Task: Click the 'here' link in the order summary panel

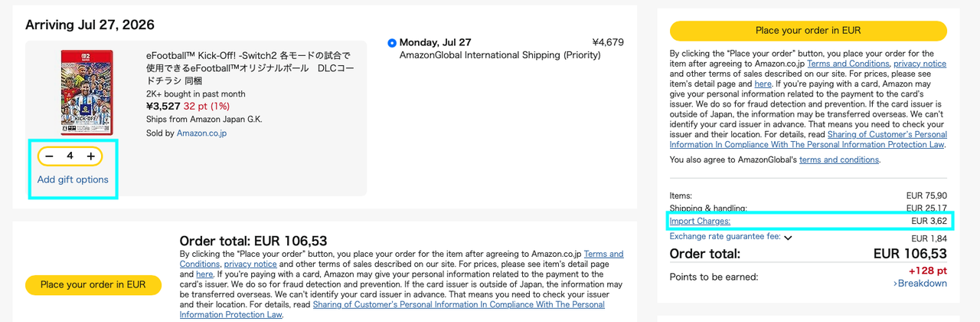Action: [763, 84]
